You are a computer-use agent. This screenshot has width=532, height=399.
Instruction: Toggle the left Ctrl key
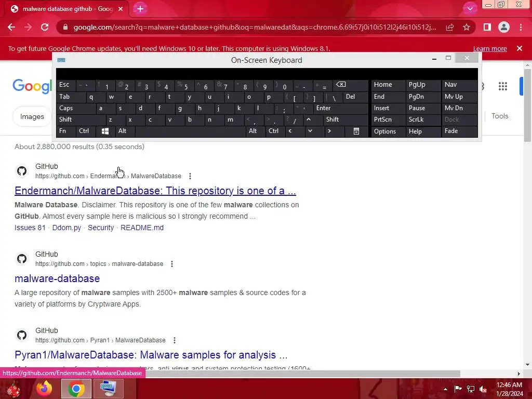(86, 131)
